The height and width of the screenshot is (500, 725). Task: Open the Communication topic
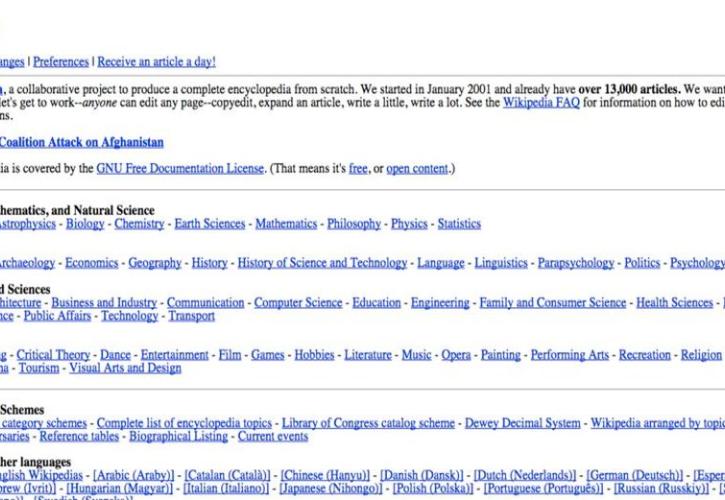click(x=205, y=302)
